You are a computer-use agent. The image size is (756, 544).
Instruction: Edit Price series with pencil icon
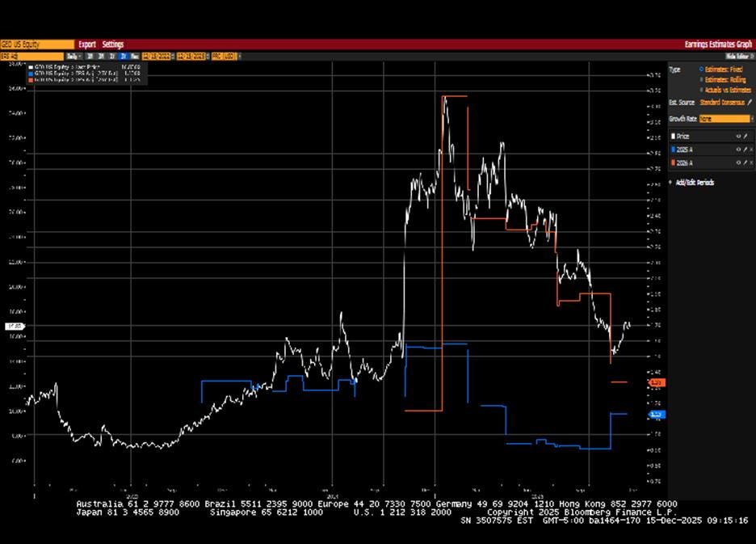[x=745, y=136]
